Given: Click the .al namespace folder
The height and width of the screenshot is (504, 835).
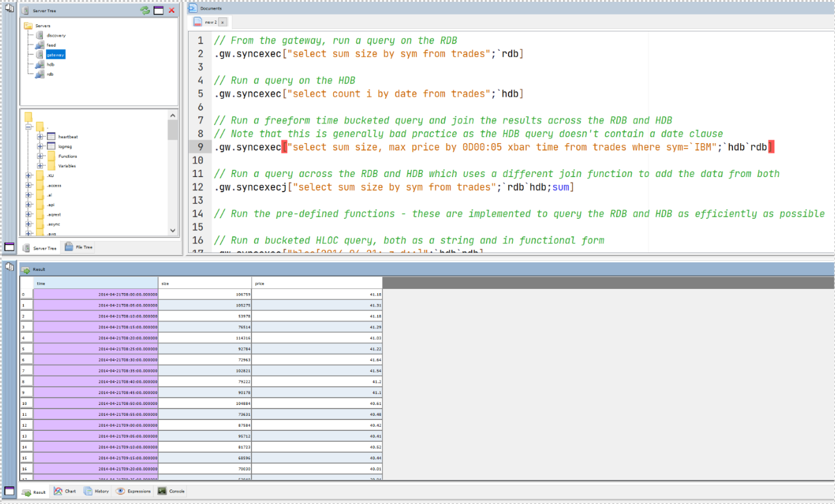Looking at the screenshot, I should tap(40, 195).
